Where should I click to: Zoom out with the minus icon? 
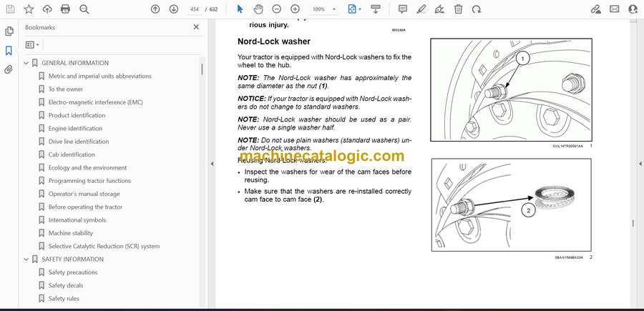point(277,9)
